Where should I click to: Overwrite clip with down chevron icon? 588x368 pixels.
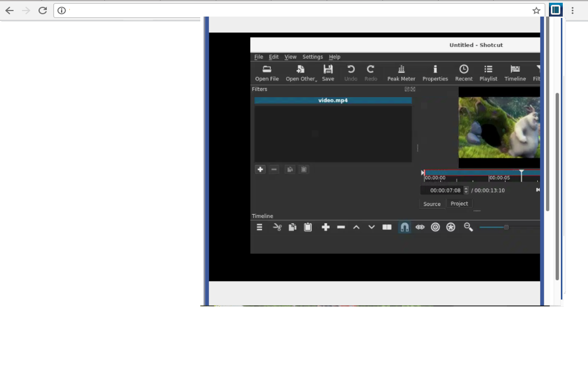point(372,227)
